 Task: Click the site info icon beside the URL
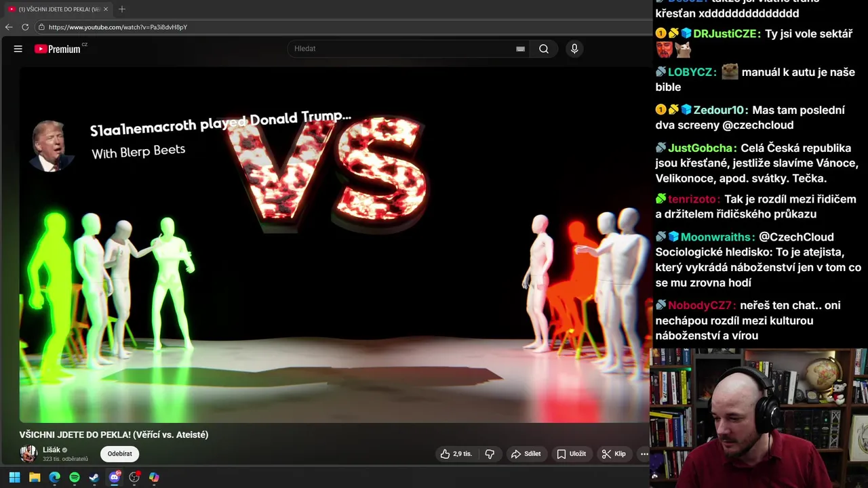coord(41,27)
